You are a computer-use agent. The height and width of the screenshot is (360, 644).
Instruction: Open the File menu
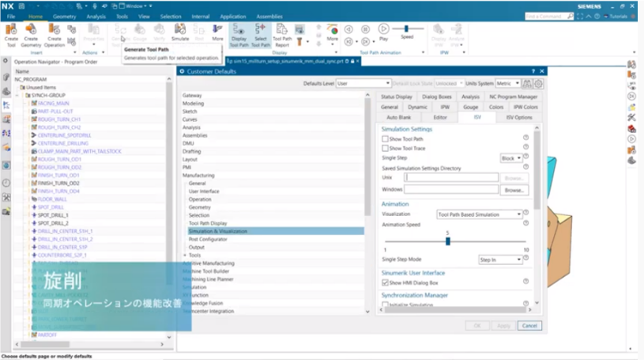[11, 17]
